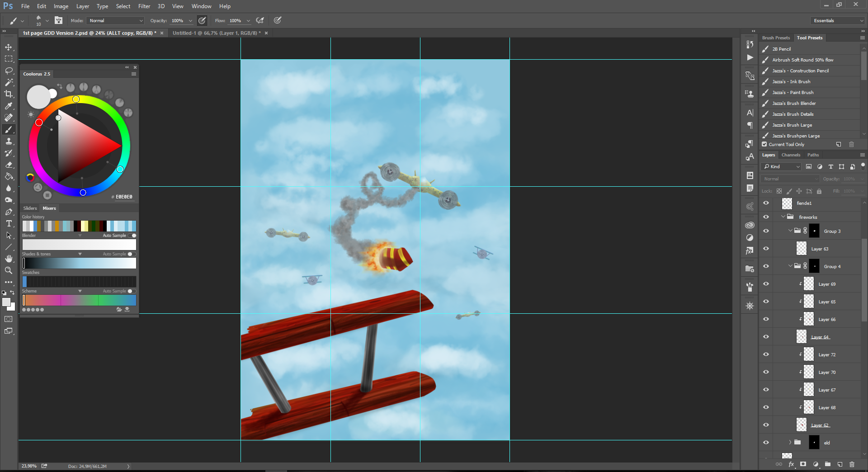Viewport: 868px width, 472px height.
Task: Open the Filter menu
Action: click(x=144, y=6)
